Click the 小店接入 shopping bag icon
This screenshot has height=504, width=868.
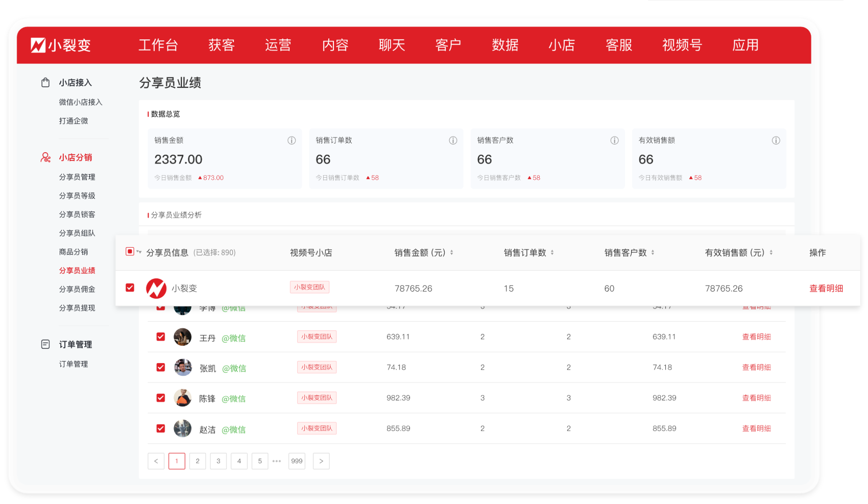pyautogui.click(x=45, y=82)
